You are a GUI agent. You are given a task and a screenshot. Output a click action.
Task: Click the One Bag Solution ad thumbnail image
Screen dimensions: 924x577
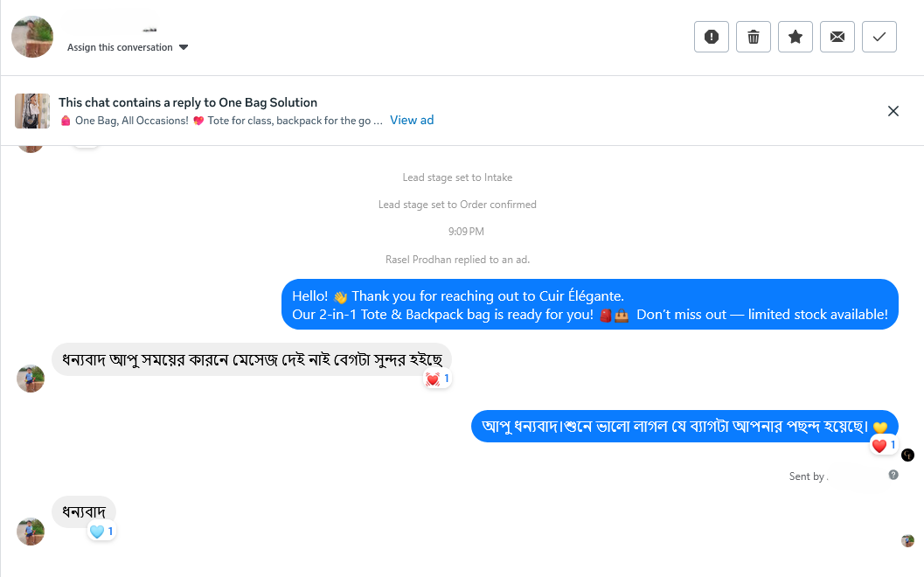(32, 111)
